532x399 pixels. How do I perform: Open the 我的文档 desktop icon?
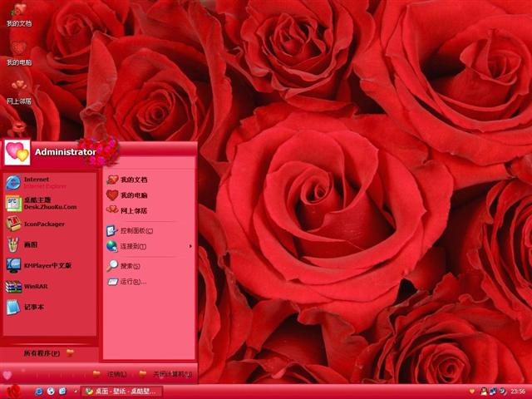[x=18, y=15]
